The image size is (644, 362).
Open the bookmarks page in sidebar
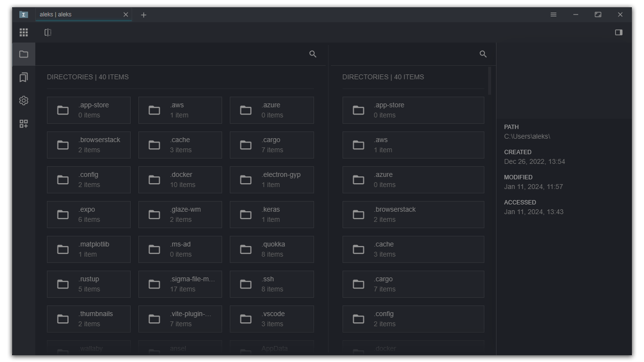[x=23, y=77]
